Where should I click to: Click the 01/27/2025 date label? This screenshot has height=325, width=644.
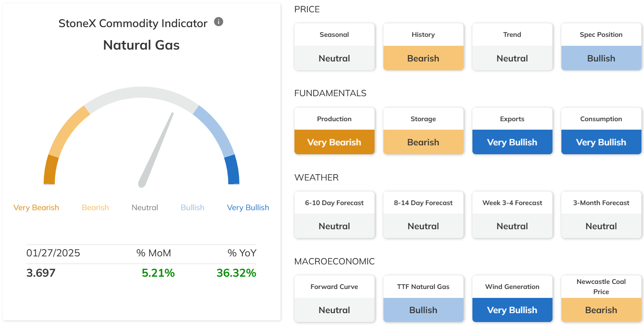(53, 253)
